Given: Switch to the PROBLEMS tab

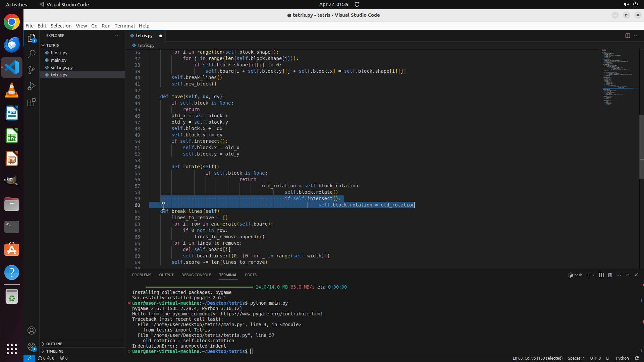Looking at the screenshot, I should point(142,275).
